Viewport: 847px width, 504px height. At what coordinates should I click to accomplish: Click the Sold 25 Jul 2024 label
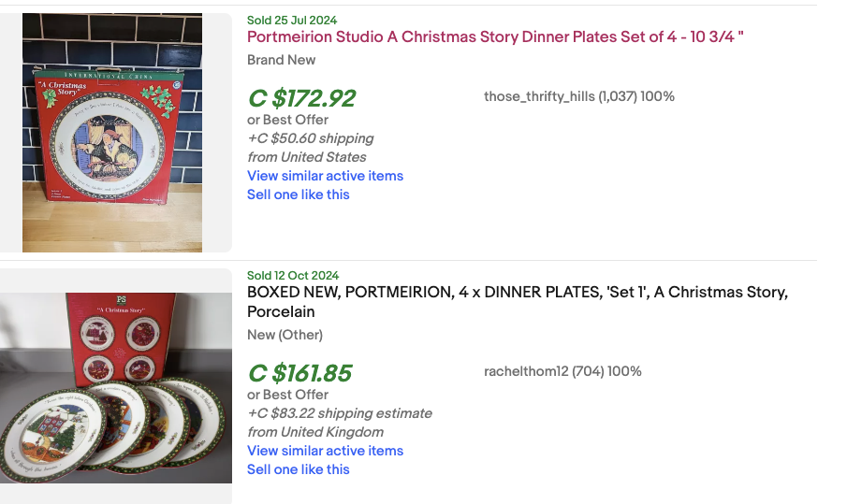[292, 20]
